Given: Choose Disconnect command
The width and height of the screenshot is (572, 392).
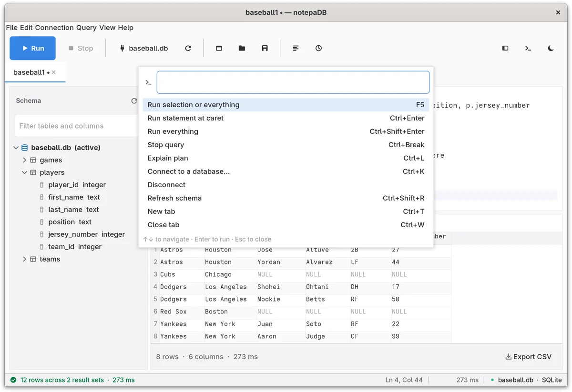Looking at the screenshot, I should [286, 185].
